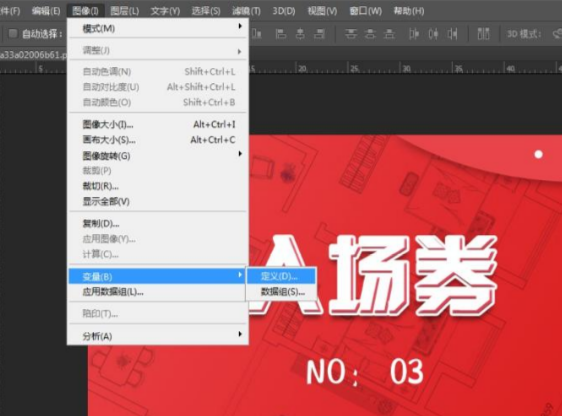Expand the 图像旋转(G) submenu
The height and width of the screenshot is (416, 562).
click(158, 156)
